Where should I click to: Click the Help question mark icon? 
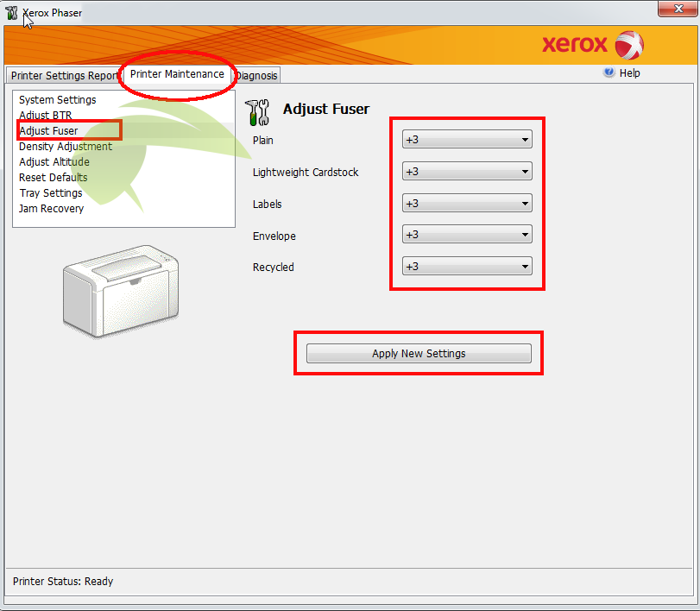tap(609, 73)
